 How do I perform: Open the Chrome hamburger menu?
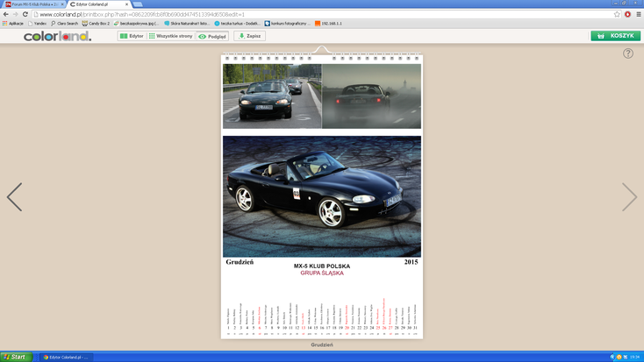(x=638, y=14)
